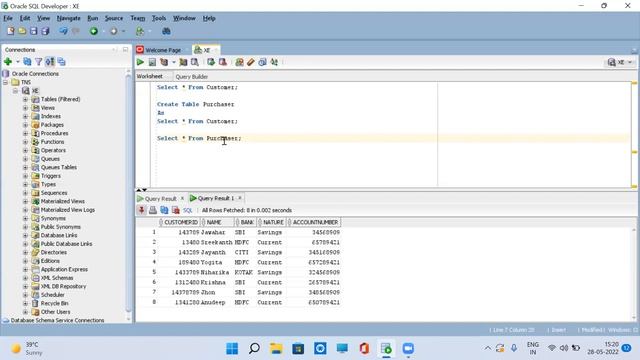Screen dimensions: 640x360
Task: Switch to the first Query Result tab
Action: (160, 198)
